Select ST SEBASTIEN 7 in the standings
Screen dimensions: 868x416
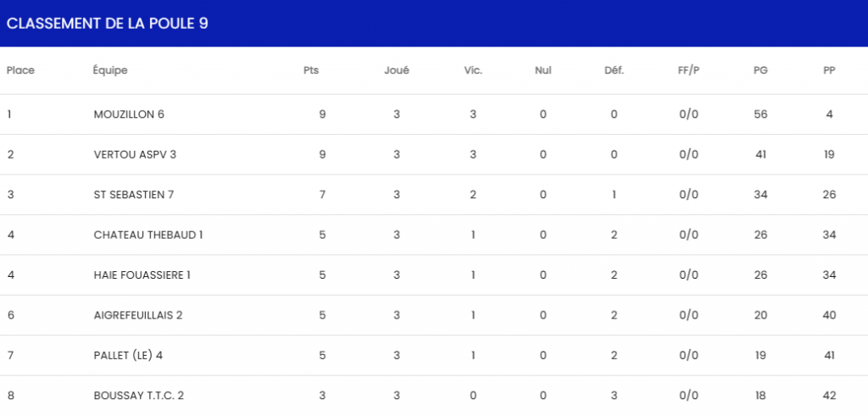[134, 195]
